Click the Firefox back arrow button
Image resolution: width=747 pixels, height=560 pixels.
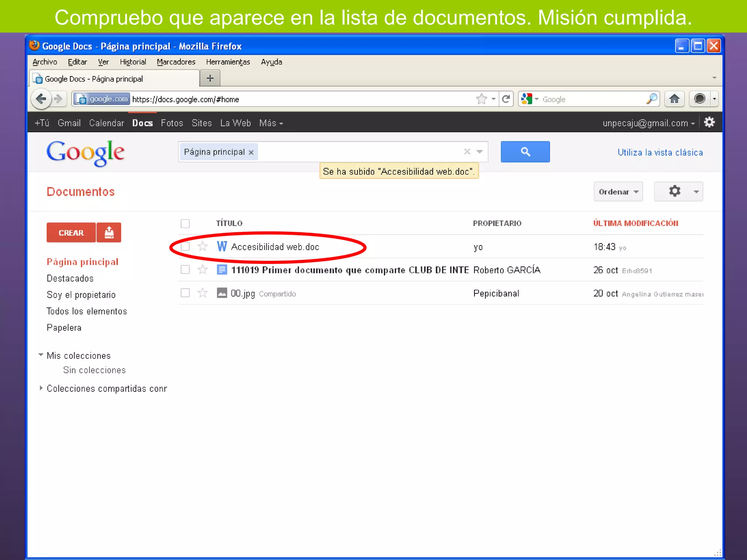click(41, 98)
